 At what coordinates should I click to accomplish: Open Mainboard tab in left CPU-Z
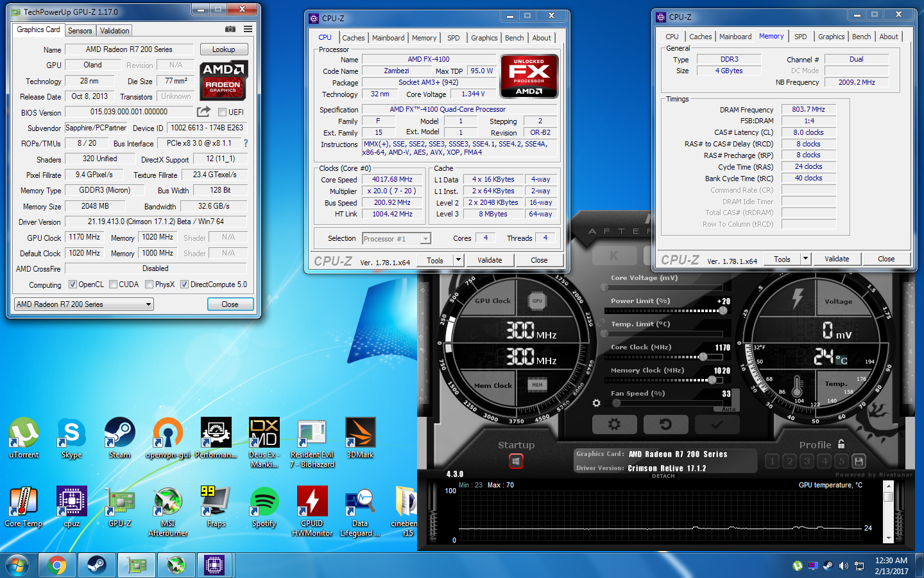tap(388, 38)
